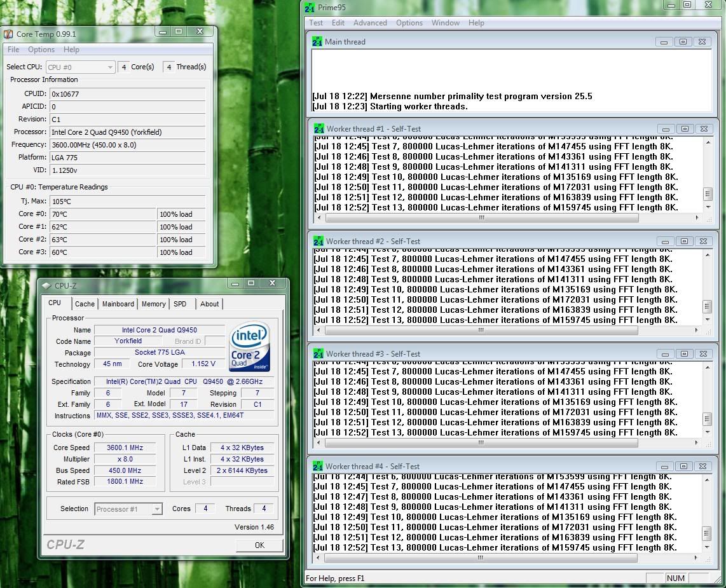Switch to the About tab in CPU-Z
Image resolution: width=726 pixels, height=588 pixels.
(x=209, y=304)
